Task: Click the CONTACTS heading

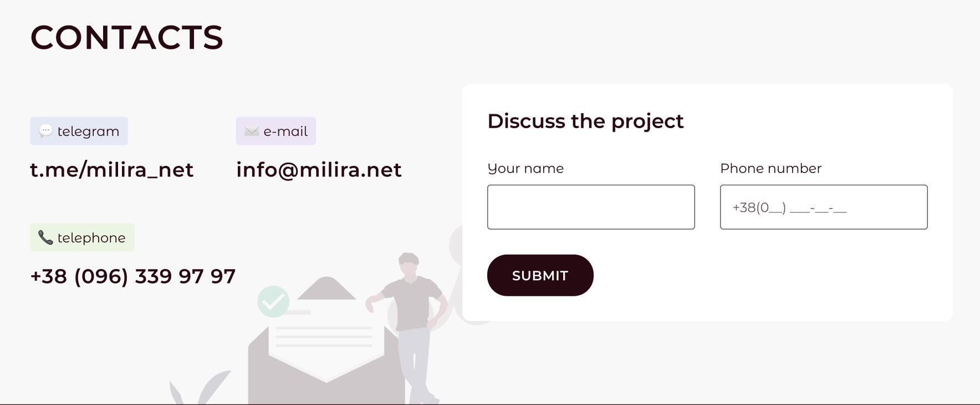Action: [127, 38]
